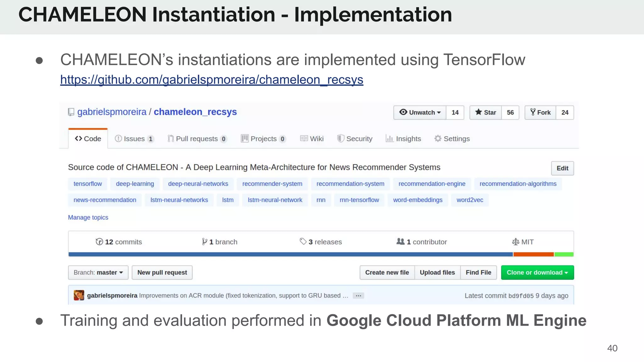Open the Improvements on ACR module commit message

[244, 295]
